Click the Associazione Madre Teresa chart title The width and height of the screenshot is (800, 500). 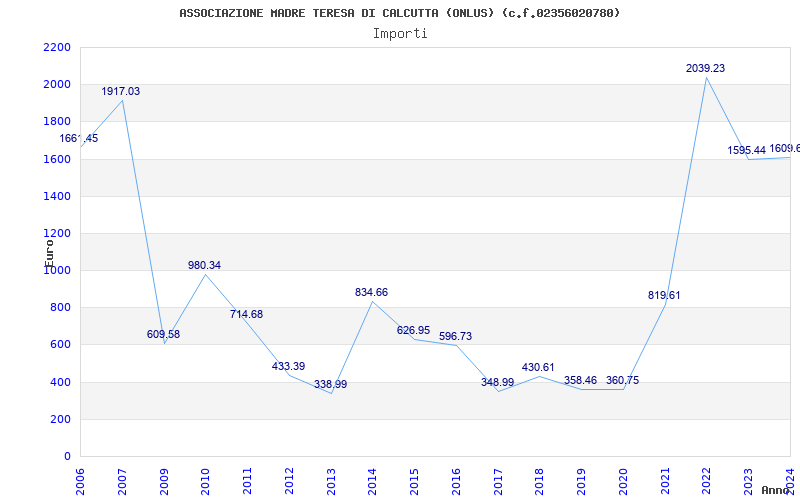(x=400, y=13)
